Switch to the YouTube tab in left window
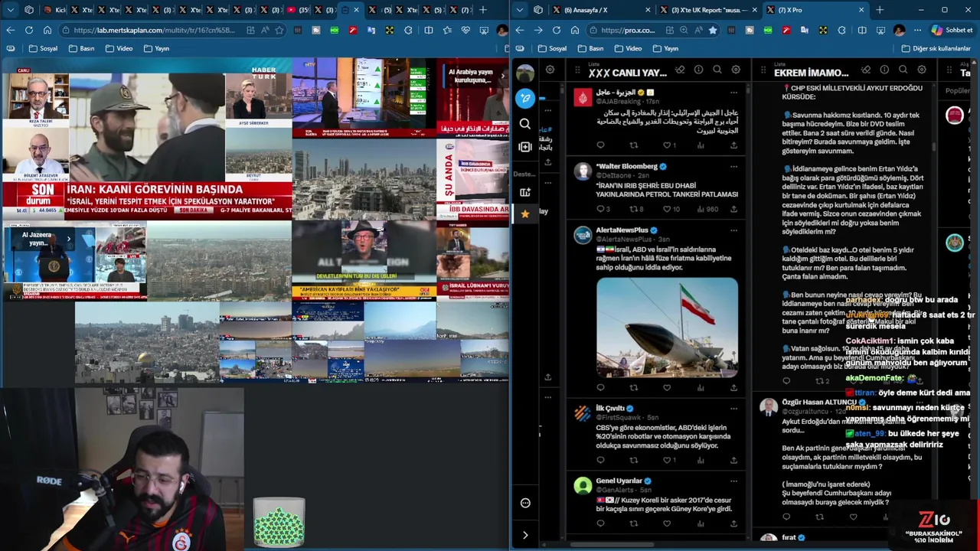Image resolution: width=980 pixels, height=551 pixels. 299,10
